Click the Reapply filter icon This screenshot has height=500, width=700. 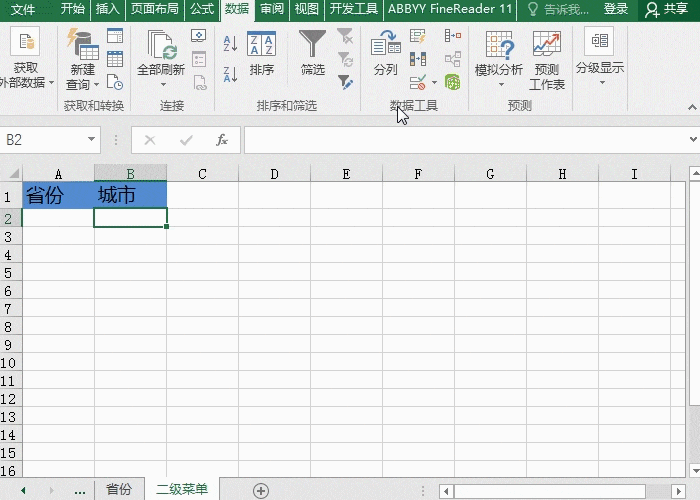(x=345, y=59)
